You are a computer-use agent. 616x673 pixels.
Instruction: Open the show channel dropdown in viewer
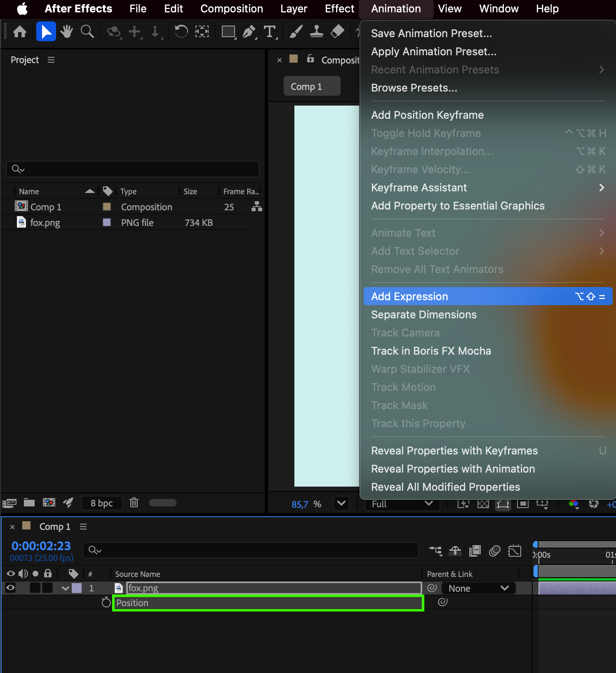pos(574,504)
